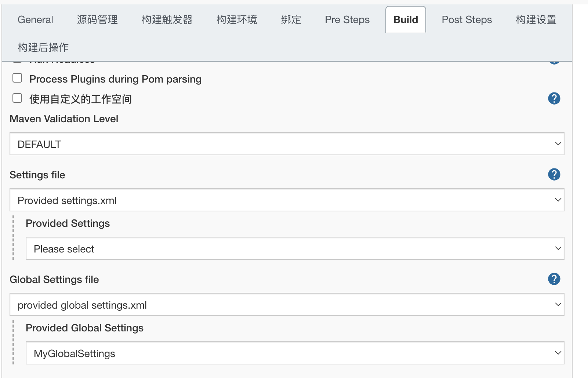Open help for custom workspace option
The image size is (588, 378).
tap(554, 98)
